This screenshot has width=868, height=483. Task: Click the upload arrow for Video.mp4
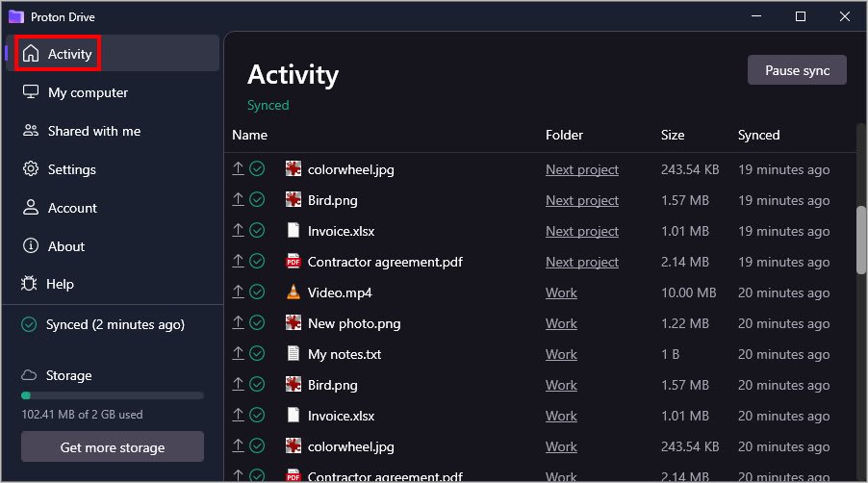pos(238,292)
